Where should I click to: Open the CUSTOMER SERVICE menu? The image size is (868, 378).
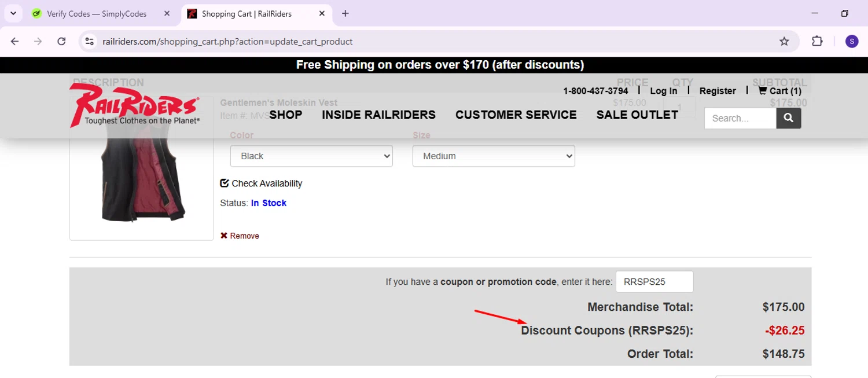516,115
